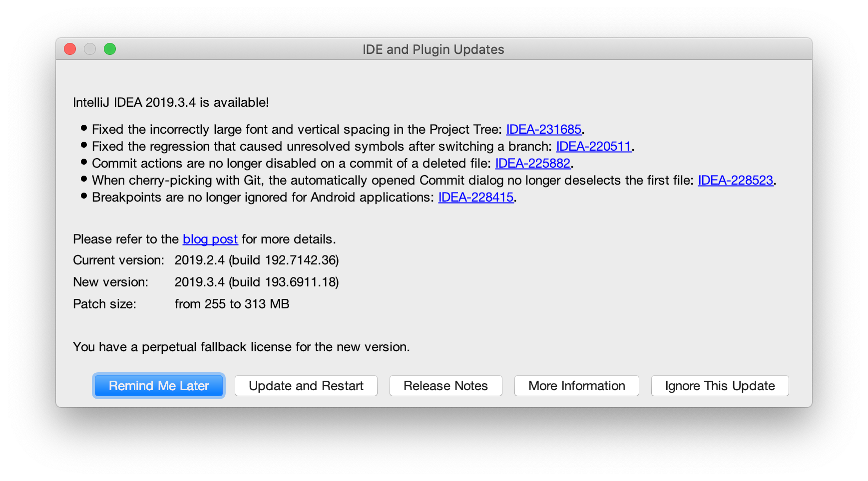Open the IDEA-228523 issue link
Viewport: 868px width, 481px height.
tap(735, 180)
